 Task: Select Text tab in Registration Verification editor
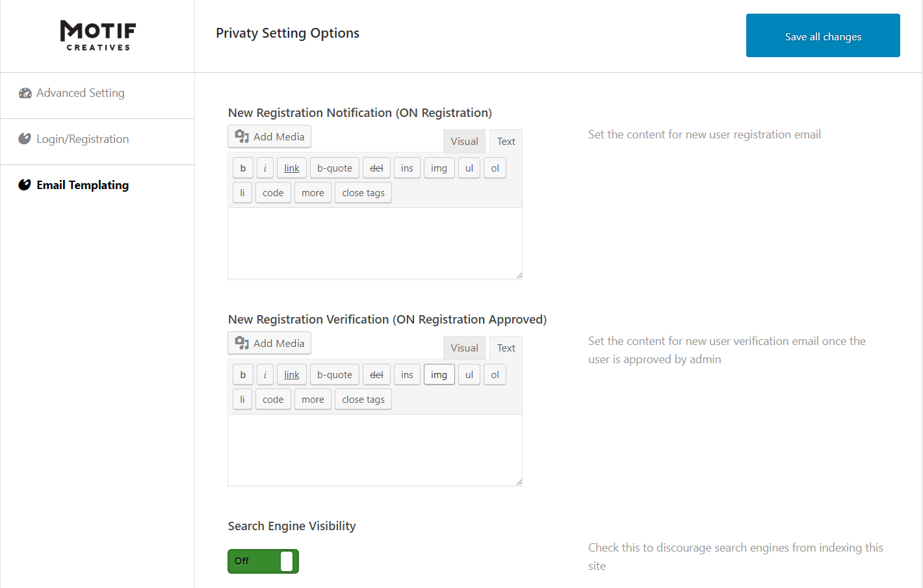point(506,348)
